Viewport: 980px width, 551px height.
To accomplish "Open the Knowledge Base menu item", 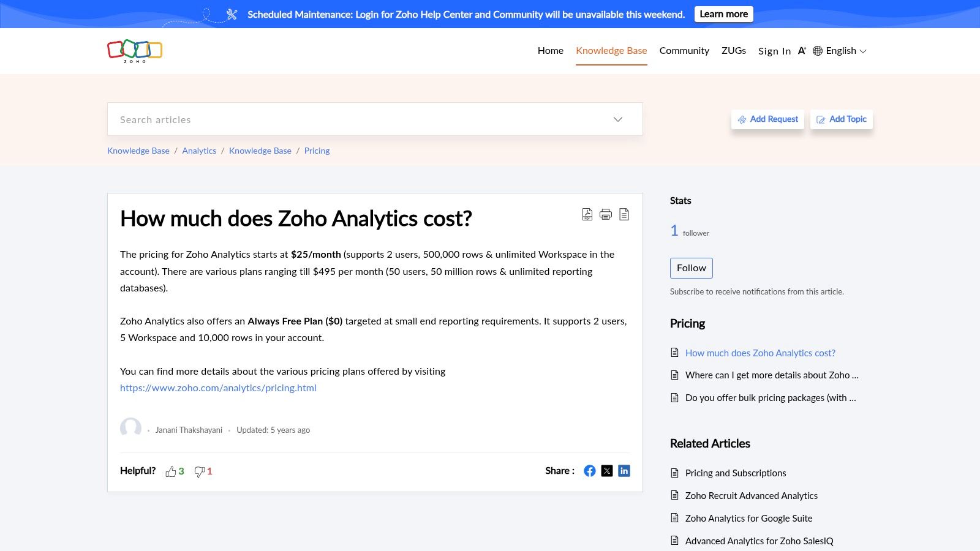I will pyautogui.click(x=611, y=50).
